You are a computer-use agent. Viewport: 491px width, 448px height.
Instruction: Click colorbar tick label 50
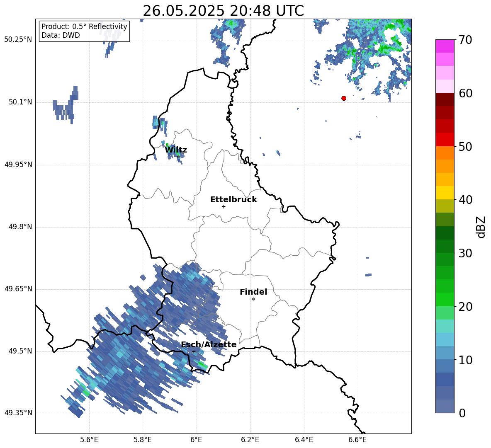[465, 146]
